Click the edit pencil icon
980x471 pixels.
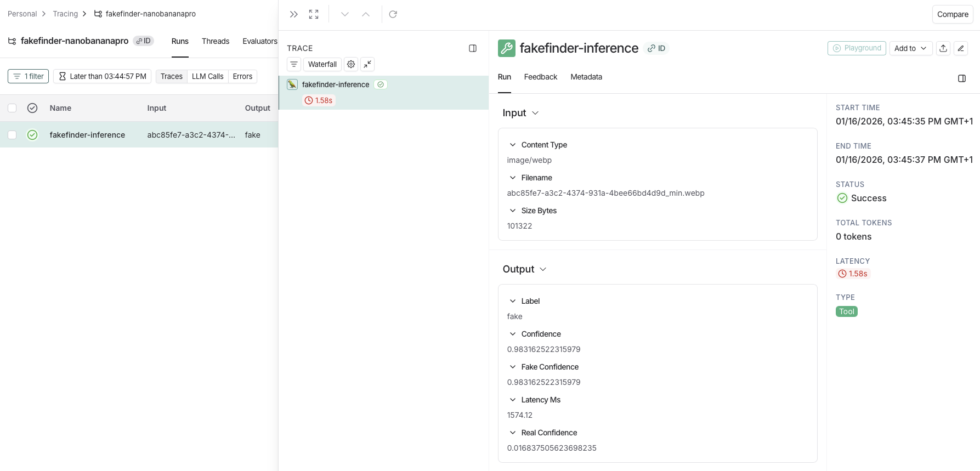(x=961, y=48)
